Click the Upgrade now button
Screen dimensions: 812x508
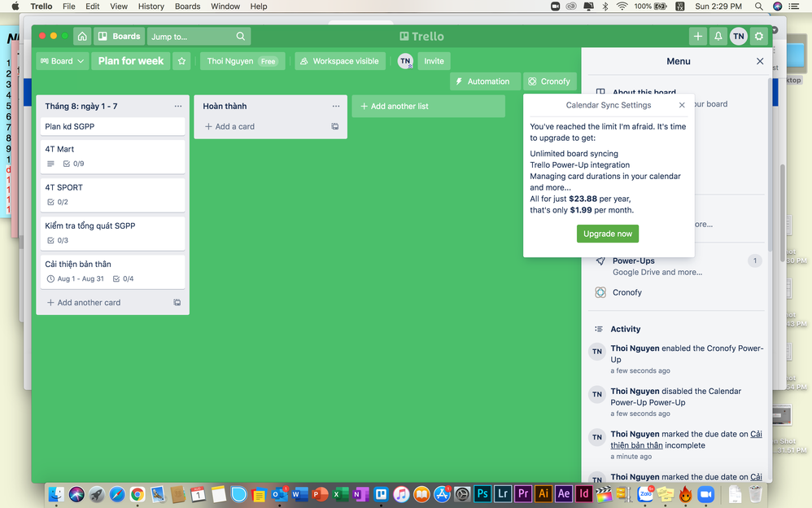click(x=608, y=234)
